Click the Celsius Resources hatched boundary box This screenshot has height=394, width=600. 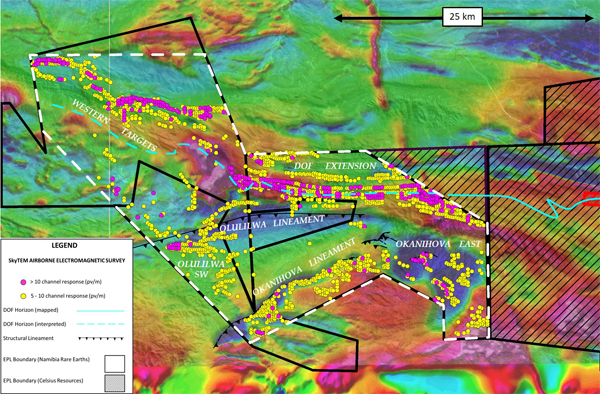point(115,383)
